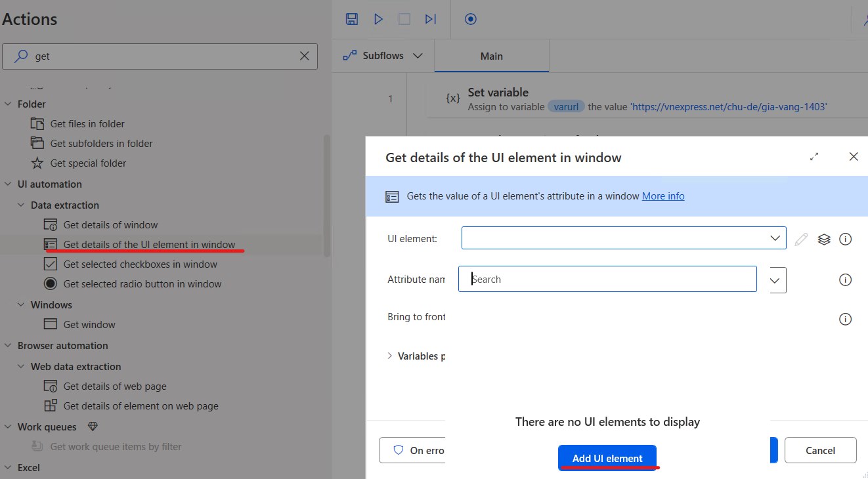Clear the actions search with the X icon
The image size is (868, 479).
click(305, 56)
